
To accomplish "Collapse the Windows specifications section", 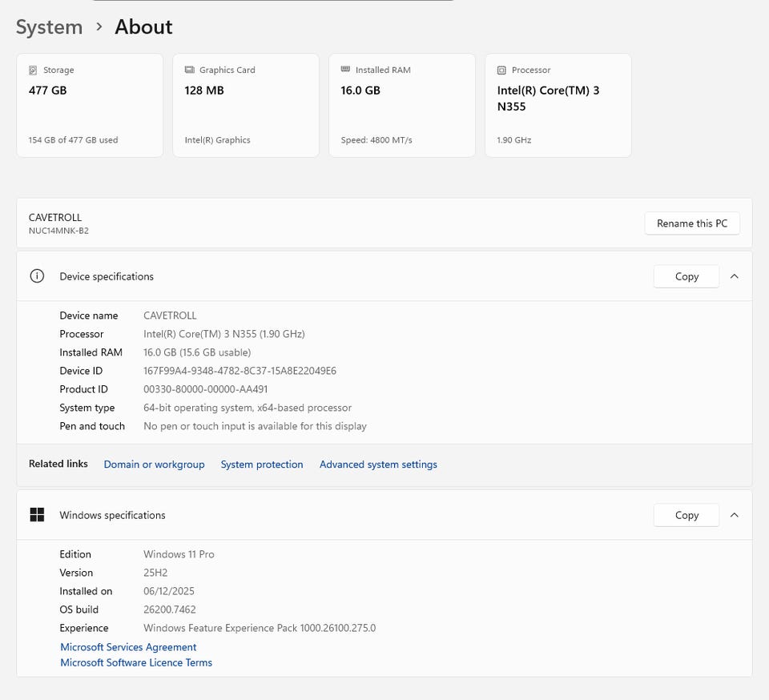I will [x=735, y=515].
